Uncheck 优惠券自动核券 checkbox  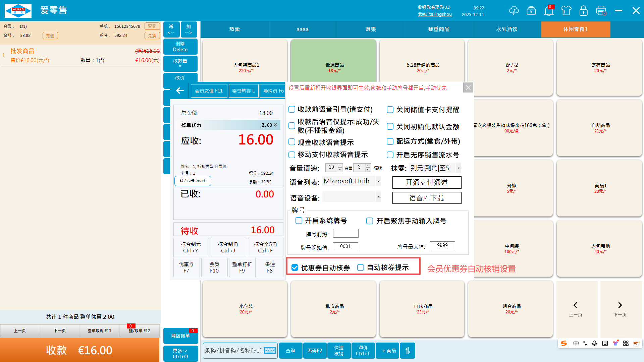click(295, 267)
